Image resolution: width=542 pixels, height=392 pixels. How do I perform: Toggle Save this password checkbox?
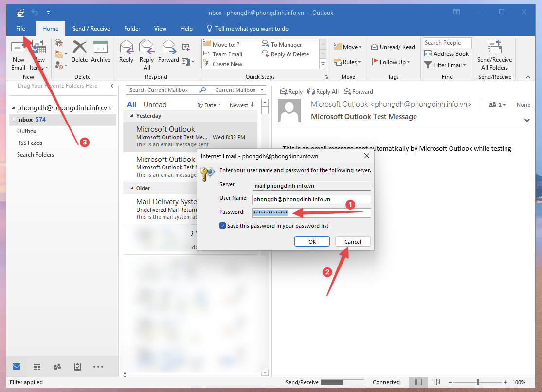223,226
